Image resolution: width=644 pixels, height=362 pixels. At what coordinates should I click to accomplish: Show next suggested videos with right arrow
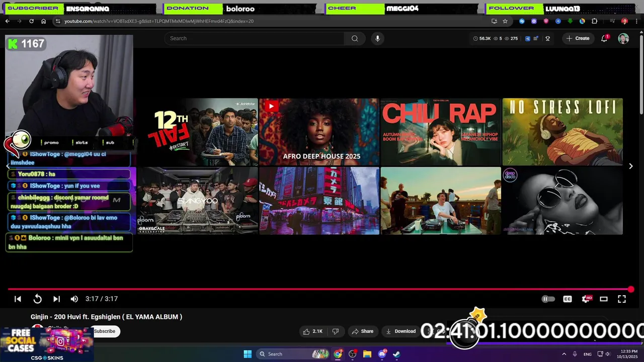click(x=630, y=166)
